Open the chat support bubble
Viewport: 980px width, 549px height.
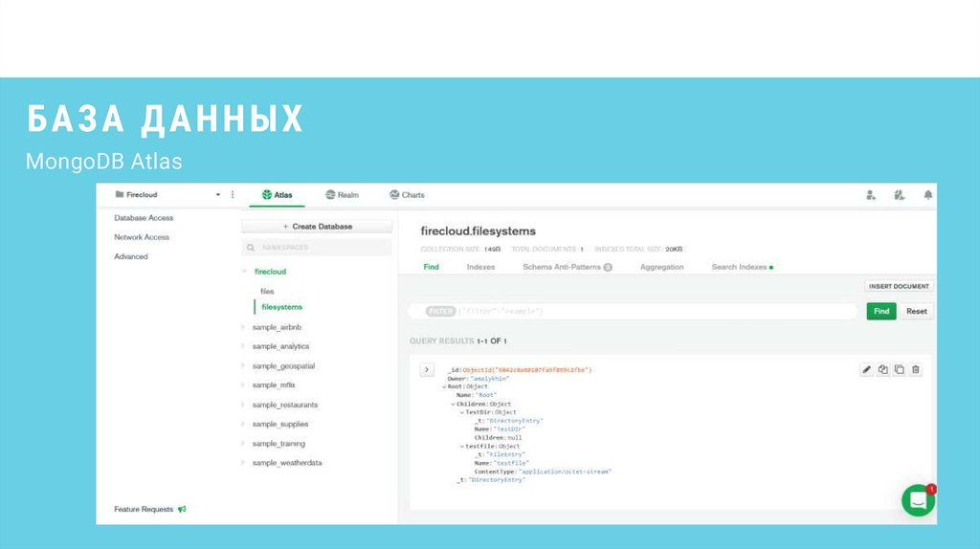[x=918, y=500]
